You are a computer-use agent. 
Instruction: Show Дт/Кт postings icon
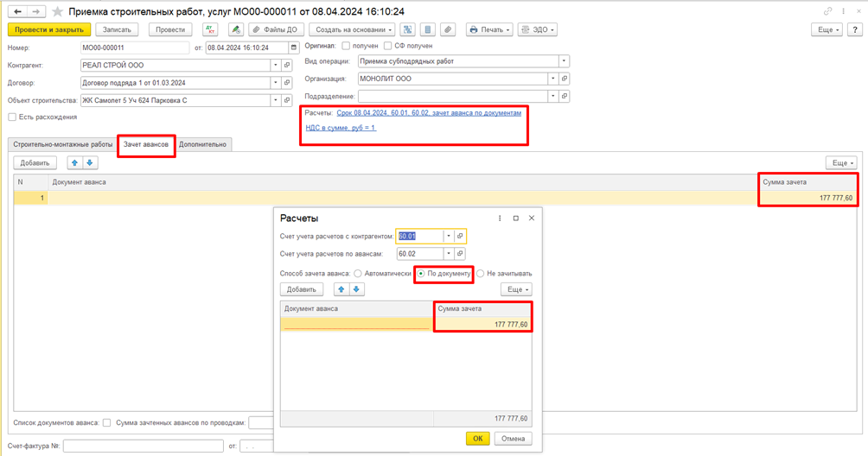(x=210, y=29)
